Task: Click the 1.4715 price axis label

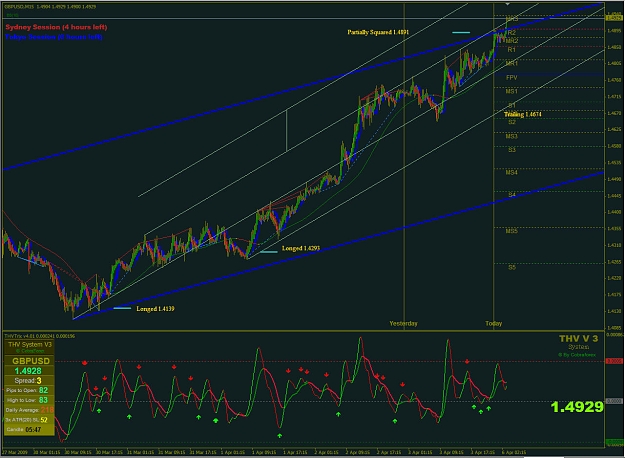Action: [x=614, y=96]
